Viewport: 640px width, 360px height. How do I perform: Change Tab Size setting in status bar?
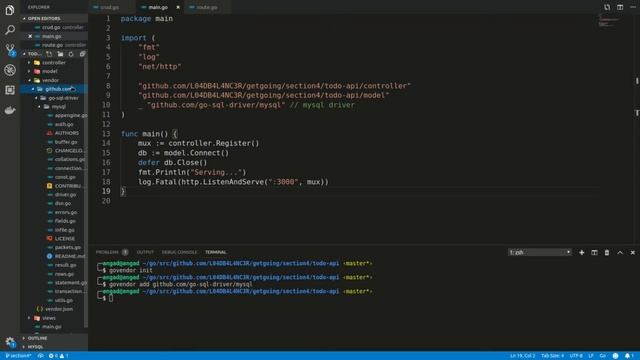(x=553, y=356)
